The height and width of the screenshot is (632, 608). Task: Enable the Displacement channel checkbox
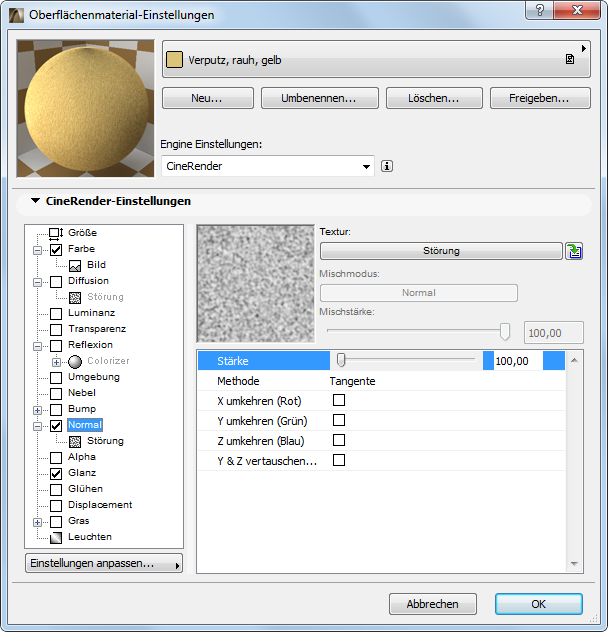tap(56, 505)
